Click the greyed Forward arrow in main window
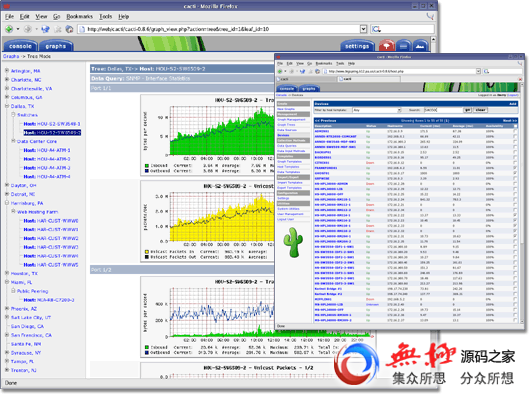This screenshot has height=394, width=530. coord(28,29)
